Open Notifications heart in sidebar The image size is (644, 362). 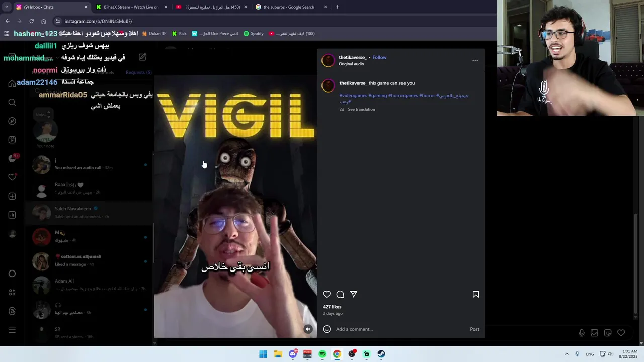(x=12, y=177)
